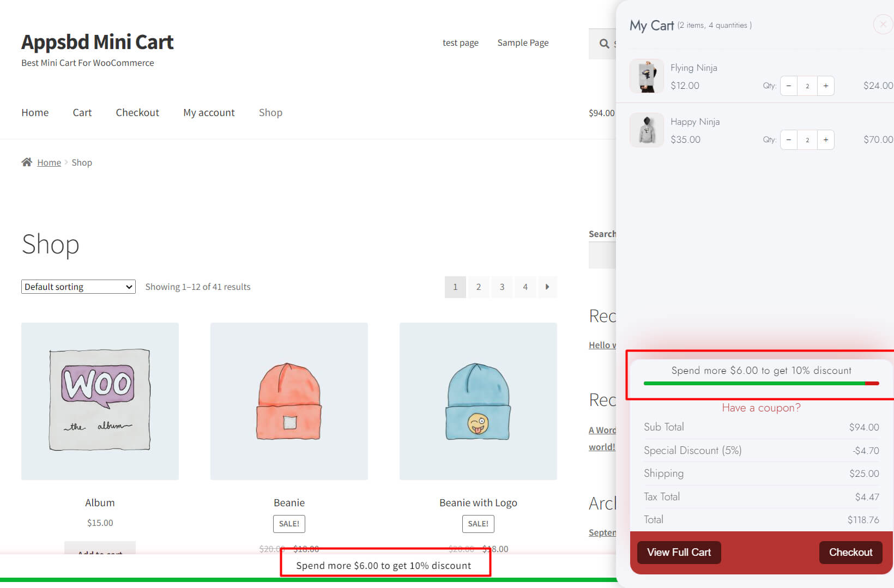Click the discount progress bar in cart
The image size is (894, 588).
[x=761, y=384]
